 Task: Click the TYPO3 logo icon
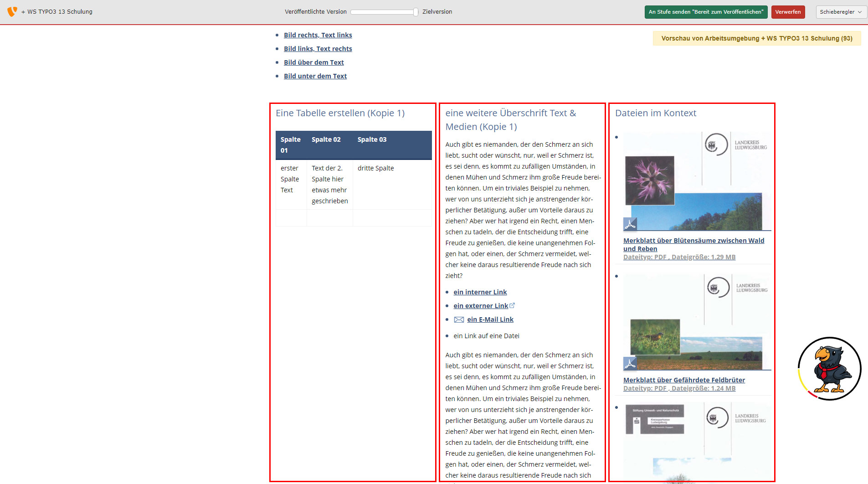12,11
